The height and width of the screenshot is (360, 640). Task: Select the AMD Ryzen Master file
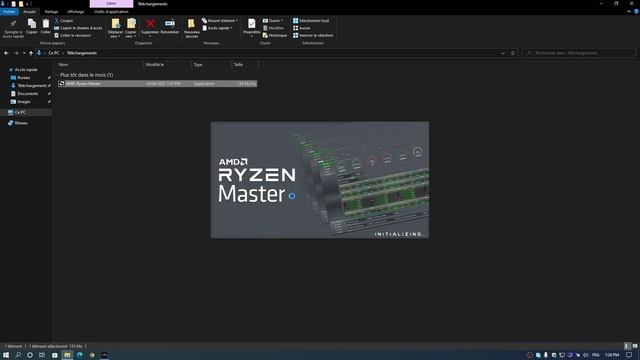click(158, 83)
